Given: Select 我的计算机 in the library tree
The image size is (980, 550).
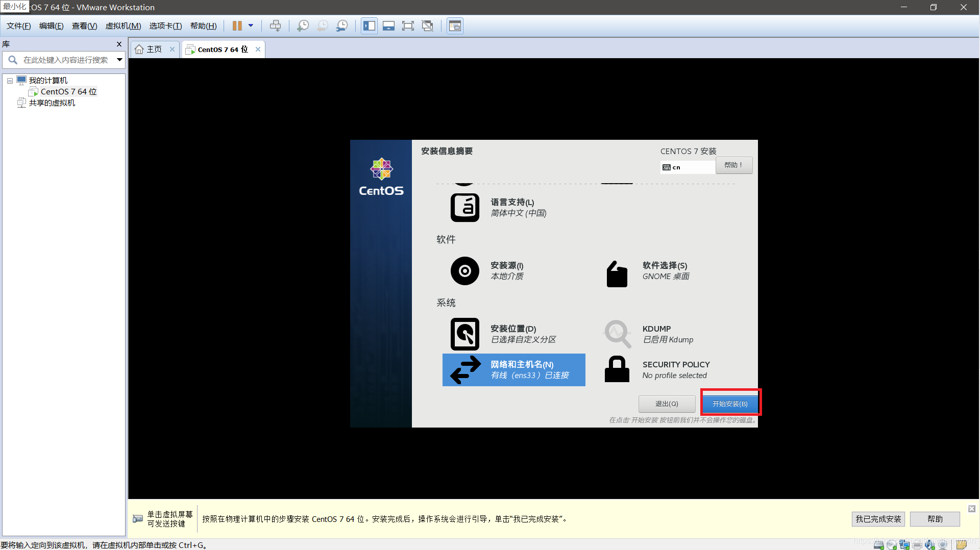Looking at the screenshot, I should [48, 81].
